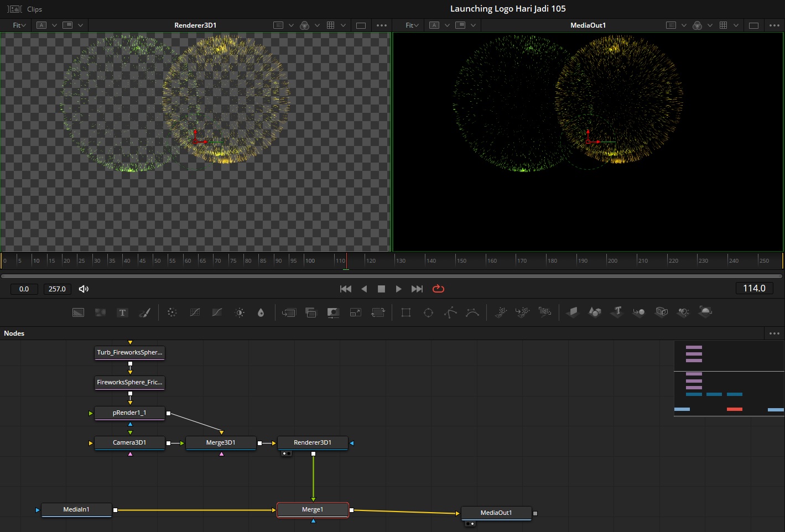The image size is (785, 532).
Task: Select the Paint tool in the toolbar
Action: tap(144, 312)
